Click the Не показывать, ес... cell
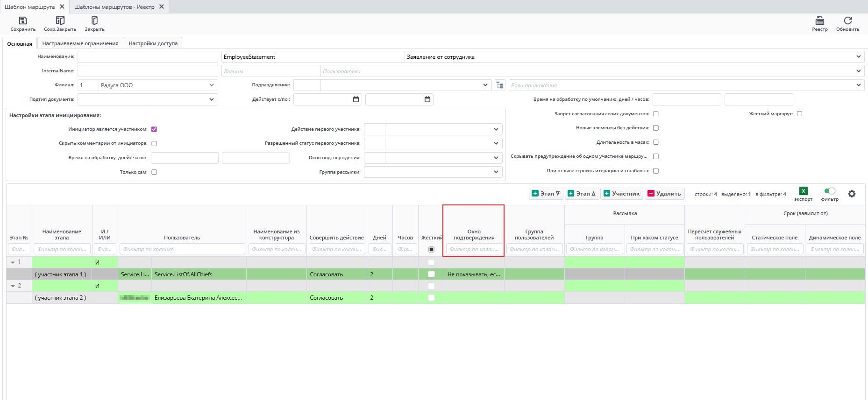 474,274
